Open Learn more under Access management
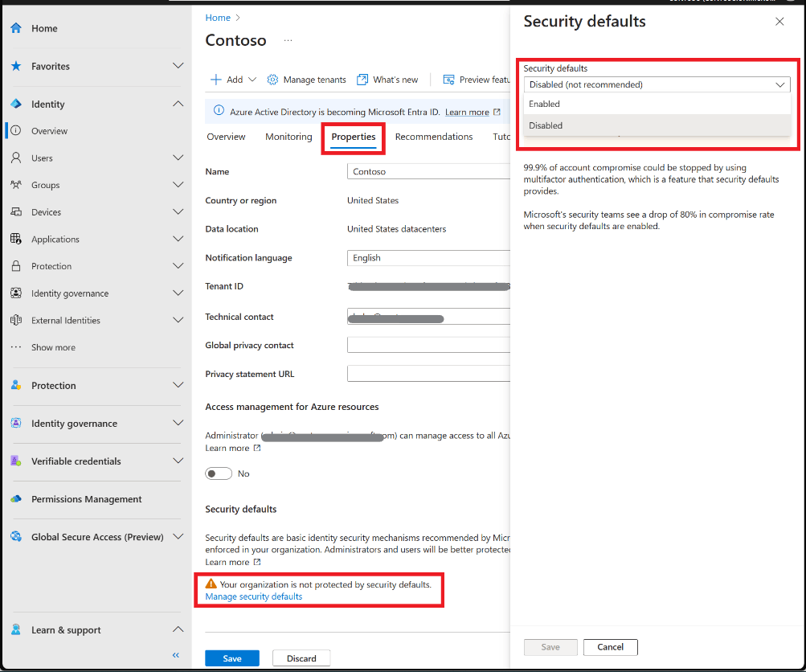 (227, 449)
